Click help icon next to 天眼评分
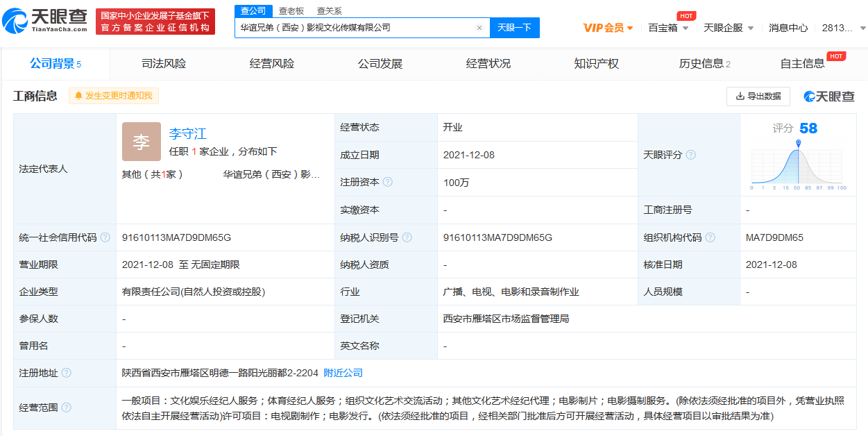 tap(690, 155)
